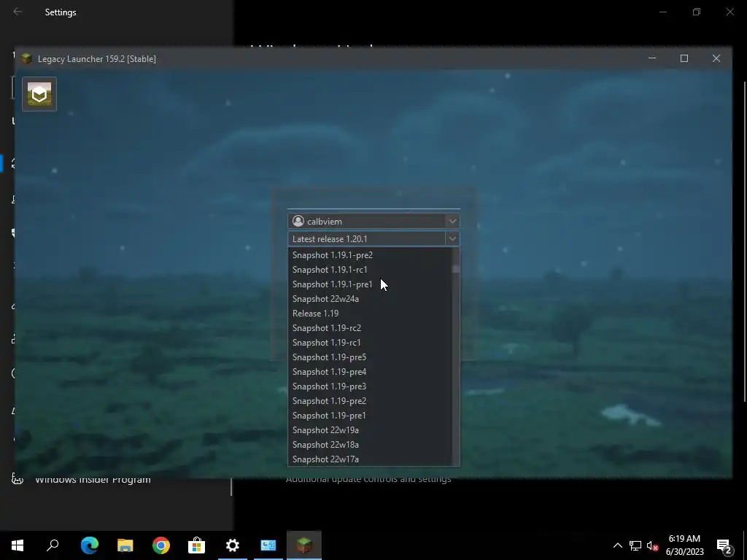The height and width of the screenshot is (560, 747).
Task: Select Snapshot 1.19.1-rc1 from the list
Action: [x=370, y=270]
